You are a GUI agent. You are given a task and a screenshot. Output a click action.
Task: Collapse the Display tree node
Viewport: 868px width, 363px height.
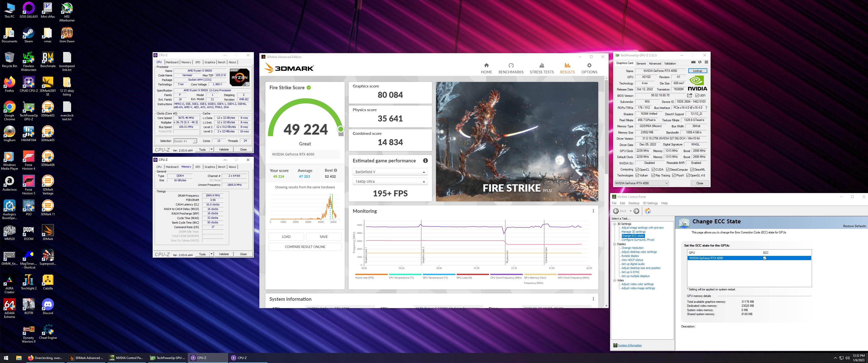click(615, 244)
